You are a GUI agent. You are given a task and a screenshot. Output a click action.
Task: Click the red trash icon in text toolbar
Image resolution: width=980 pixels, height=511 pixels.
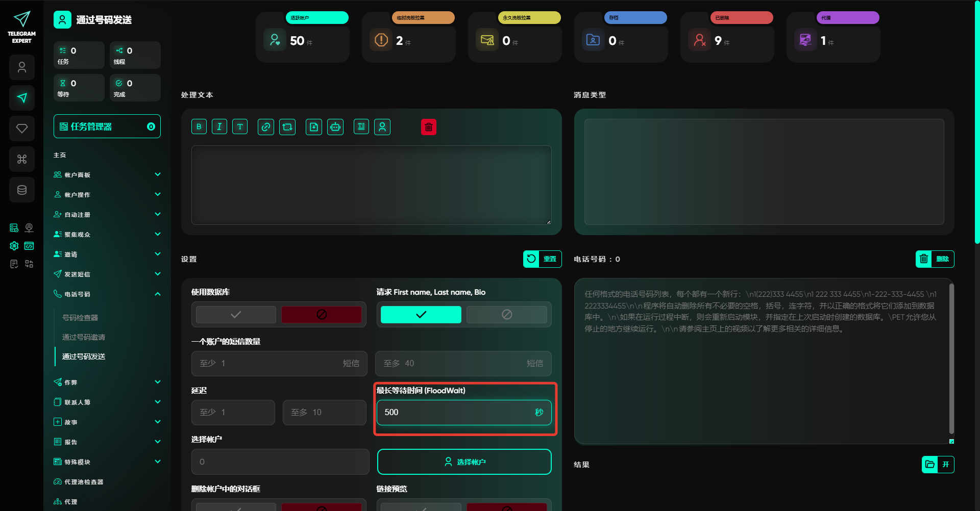click(429, 127)
